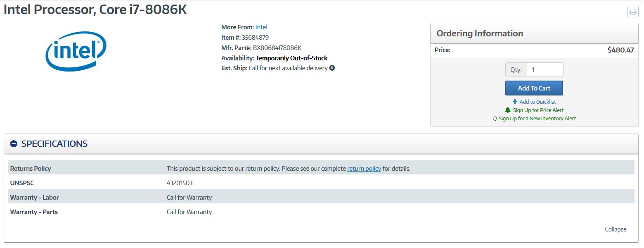Click the bell icon for New Inventory Alert

495,119
